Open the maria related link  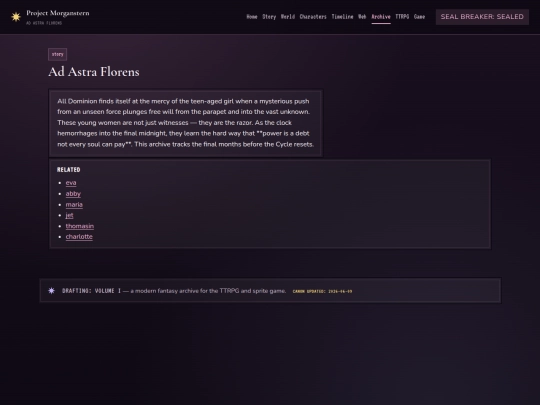74,205
